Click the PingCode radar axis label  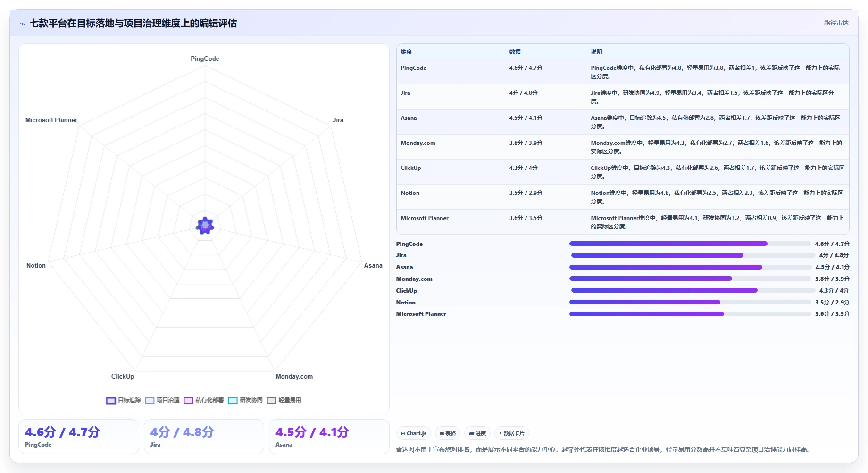click(x=205, y=59)
